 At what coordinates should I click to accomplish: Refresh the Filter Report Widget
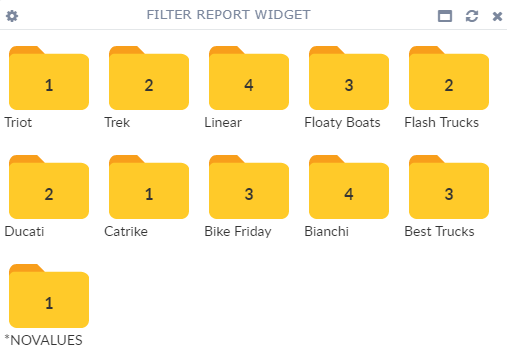pyautogui.click(x=472, y=16)
